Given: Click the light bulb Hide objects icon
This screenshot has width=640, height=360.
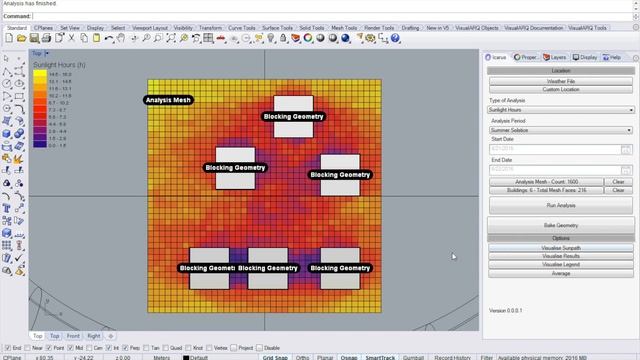Looking at the screenshot, I should pyautogui.click(x=271, y=38).
